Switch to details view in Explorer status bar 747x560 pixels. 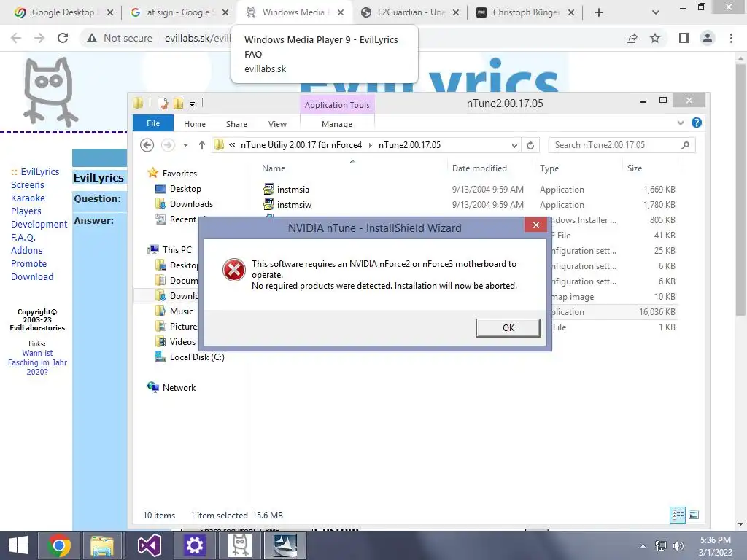tap(678, 515)
